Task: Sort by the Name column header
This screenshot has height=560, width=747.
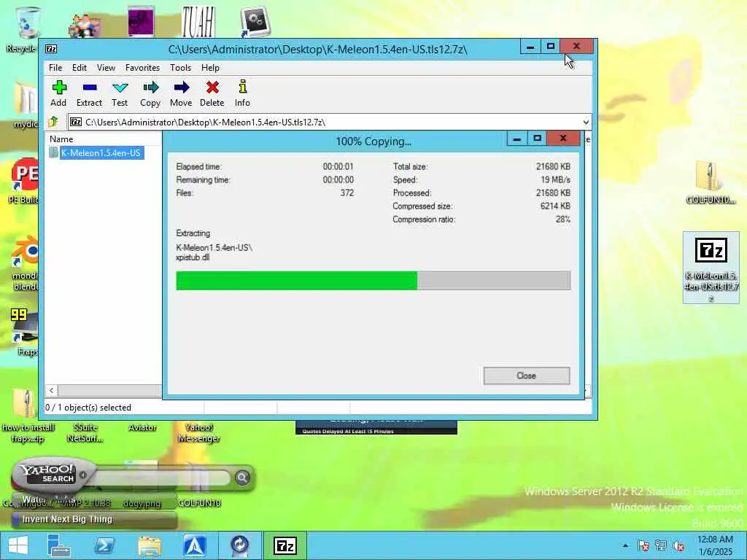Action: point(61,139)
